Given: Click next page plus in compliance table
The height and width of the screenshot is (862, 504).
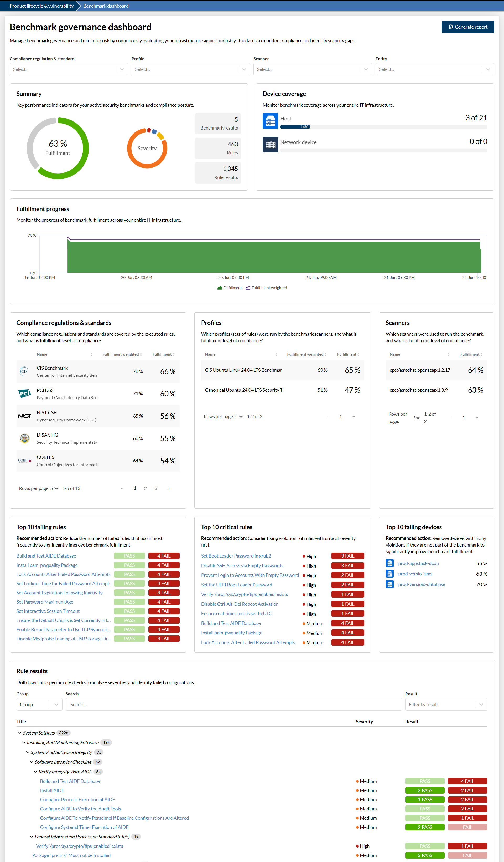Looking at the screenshot, I should click(169, 488).
